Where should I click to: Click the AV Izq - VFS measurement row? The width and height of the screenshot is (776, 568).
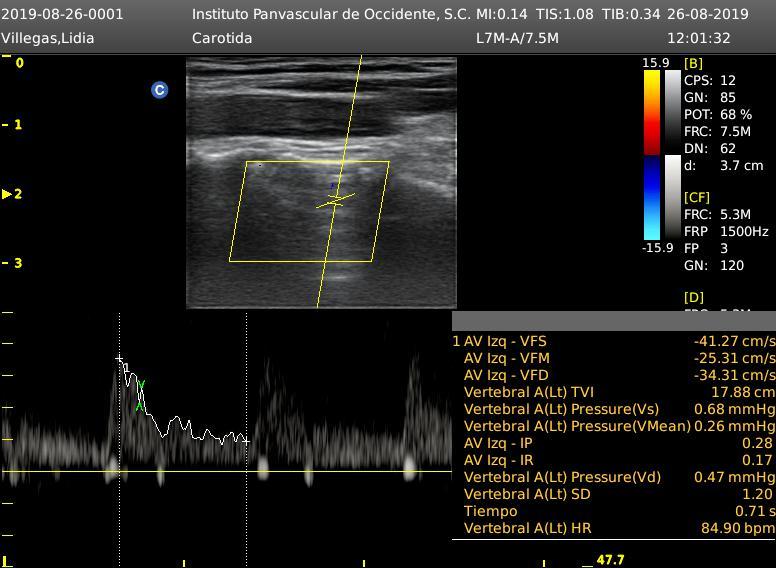[613, 341]
